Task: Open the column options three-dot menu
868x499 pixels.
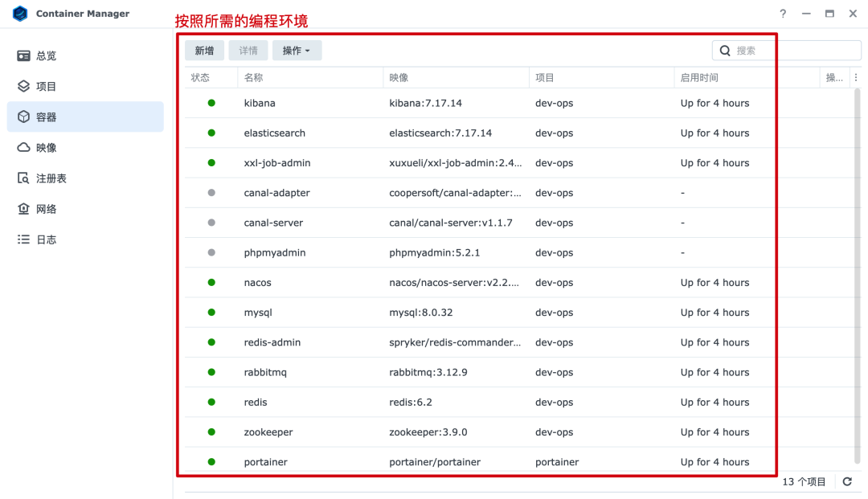Action: click(856, 78)
